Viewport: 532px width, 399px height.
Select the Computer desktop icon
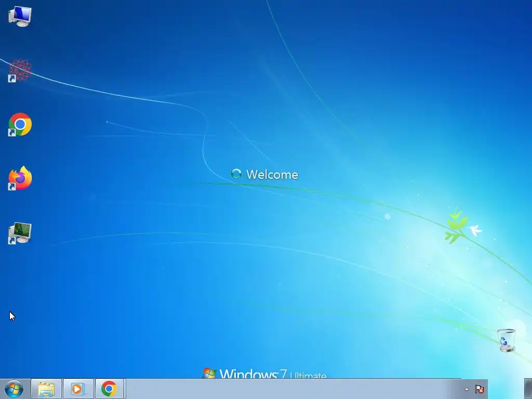pyautogui.click(x=20, y=16)
